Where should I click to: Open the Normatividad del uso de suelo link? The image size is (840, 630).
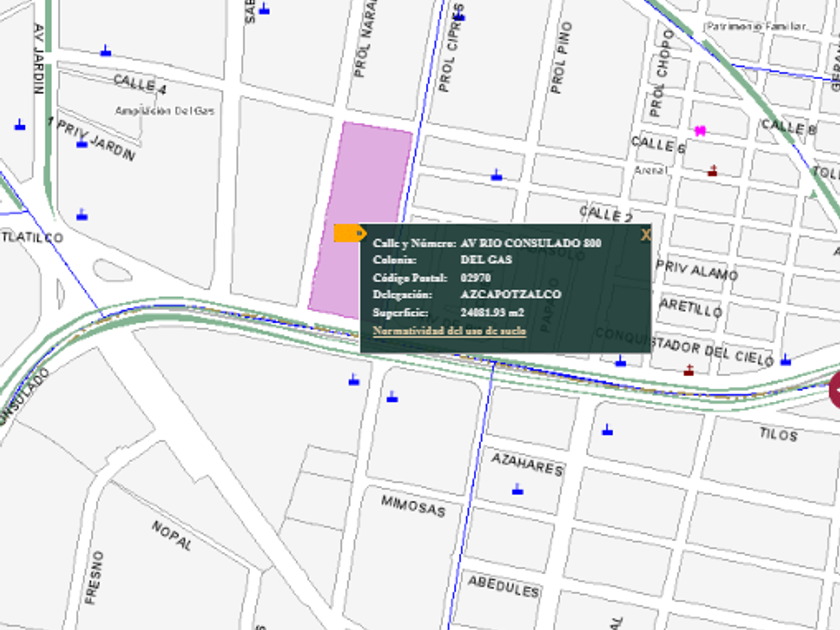(x=449, y=330)
